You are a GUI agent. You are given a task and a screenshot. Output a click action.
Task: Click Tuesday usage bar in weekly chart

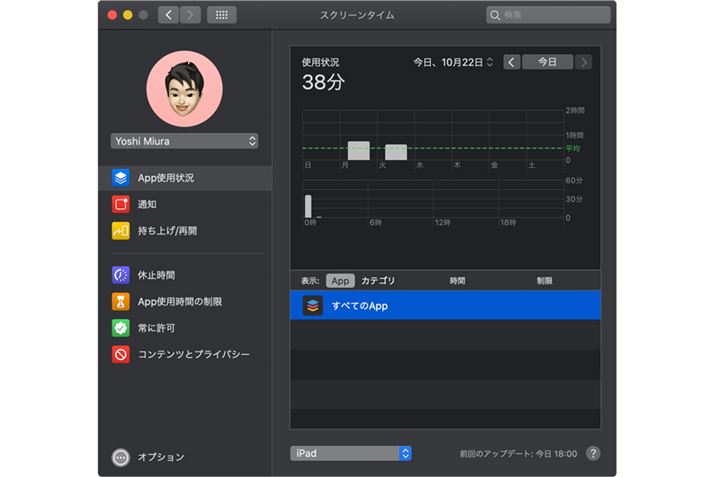(x=396, y=152)
